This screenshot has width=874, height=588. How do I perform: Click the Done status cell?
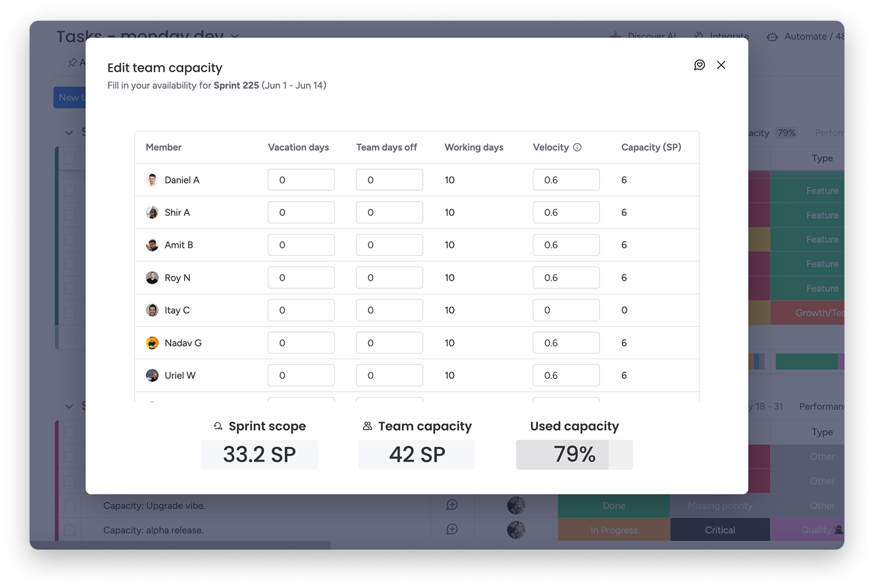click(x=614, y=506)
